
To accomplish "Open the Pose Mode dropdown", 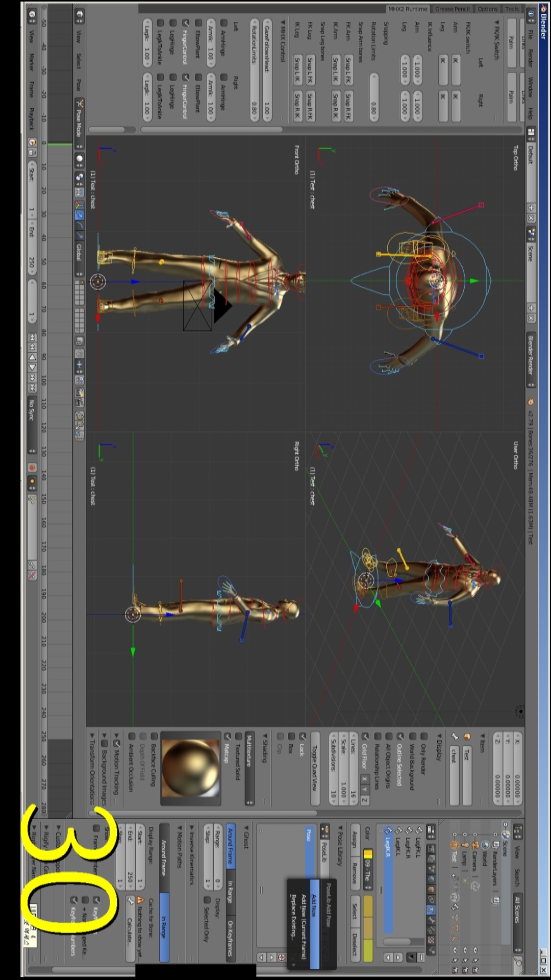I will click(x=79, y=124).
